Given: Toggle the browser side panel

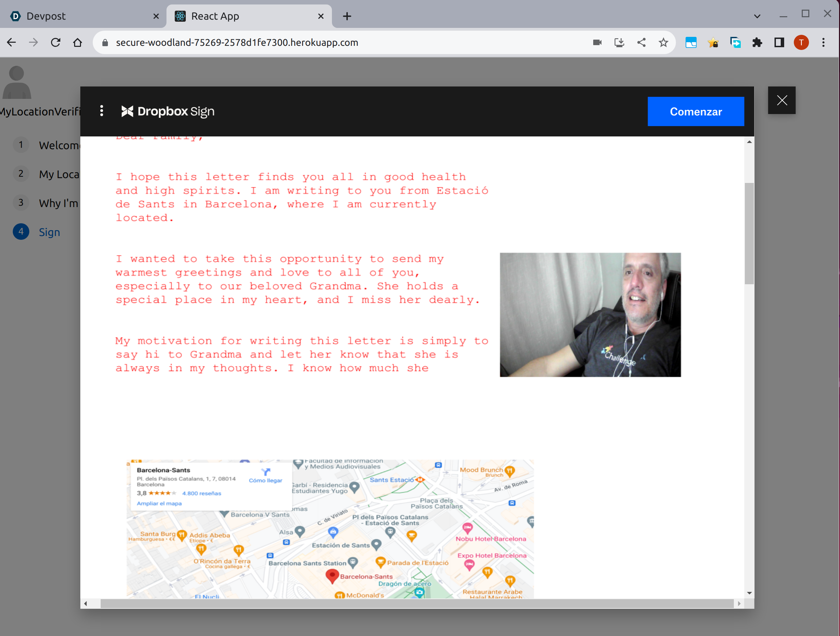Looking at the screenshot, I should click(779, 42).
